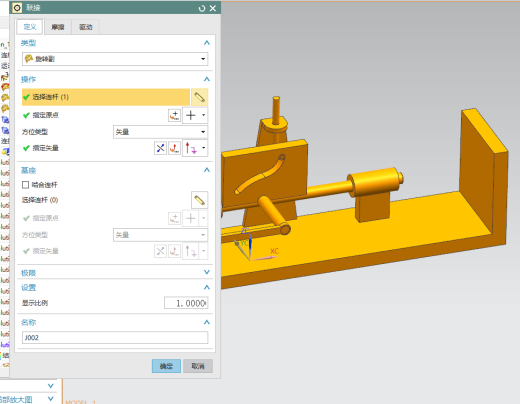Viewport: 520px width, 404px height.
Task: Open the orientation type vector dropdown
Action: pyautogui.click(x=160, y=132)
